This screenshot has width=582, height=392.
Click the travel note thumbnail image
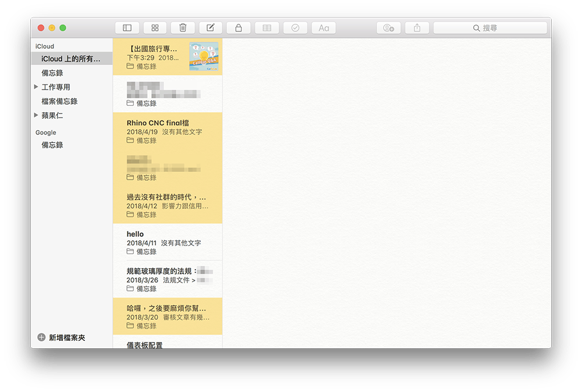[x=204, y=56]
